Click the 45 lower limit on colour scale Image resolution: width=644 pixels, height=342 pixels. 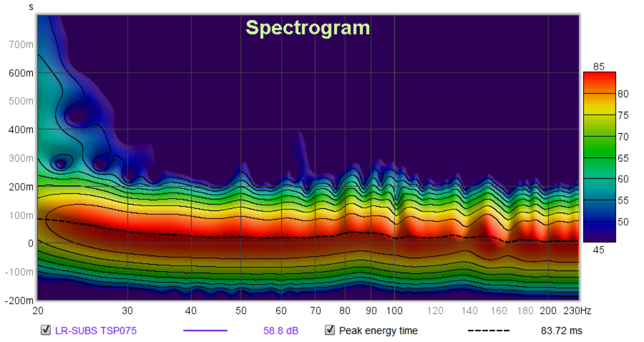599,249
